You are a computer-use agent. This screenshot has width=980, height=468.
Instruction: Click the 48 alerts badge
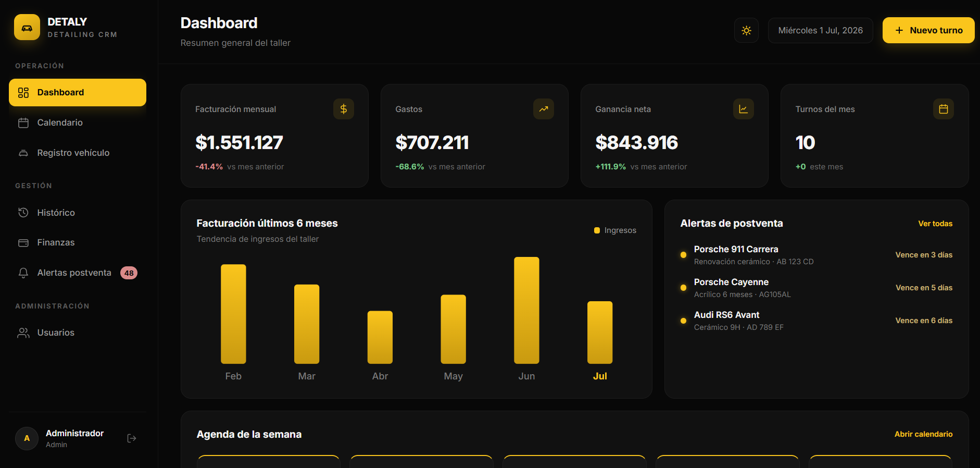tap(129, 273)
